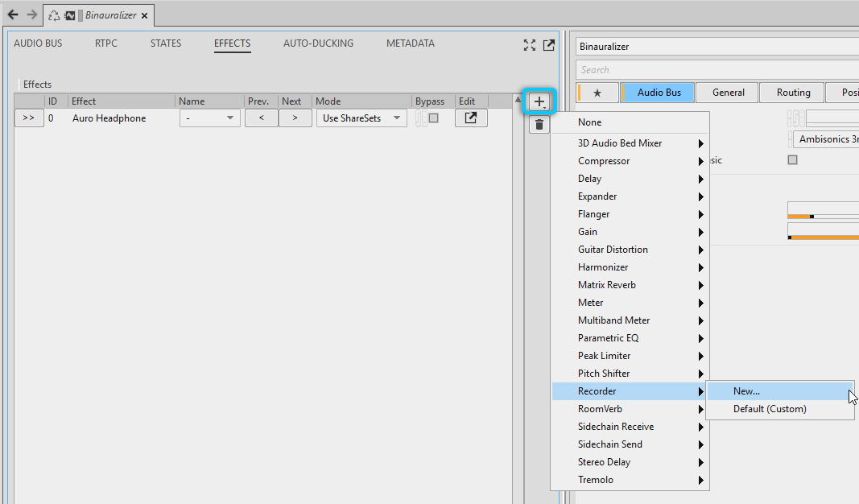Open the editor in new window
The width and height of the screenshot is (859, 504).
[548, 45]
